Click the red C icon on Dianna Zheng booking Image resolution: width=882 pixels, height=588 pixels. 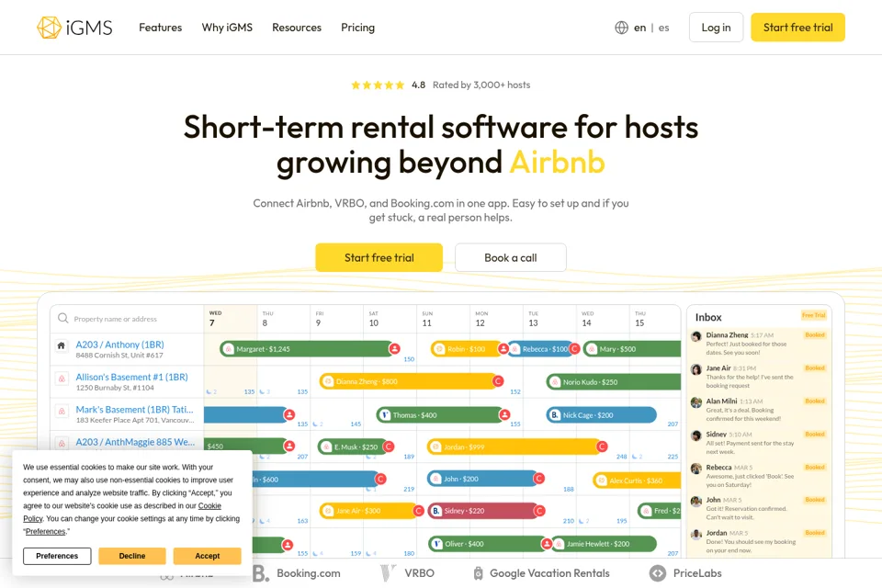point(498,381)
